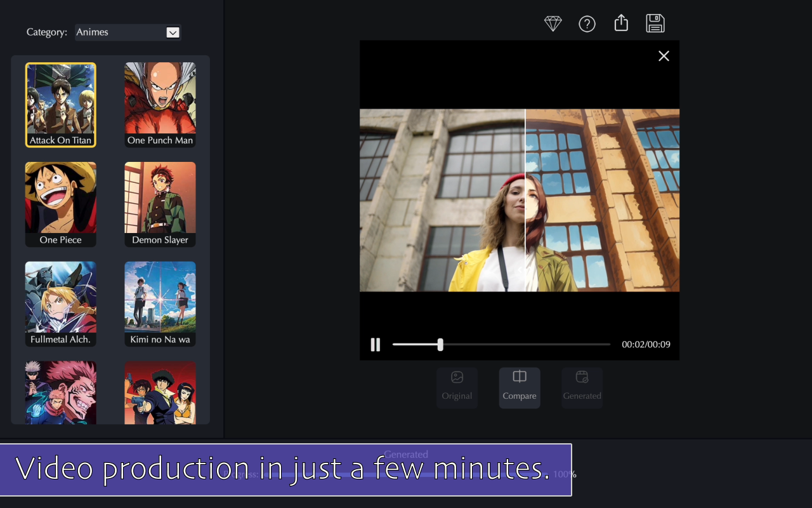
Task: Pick the Kimi no Na wa style
Action: pos(160,304)
